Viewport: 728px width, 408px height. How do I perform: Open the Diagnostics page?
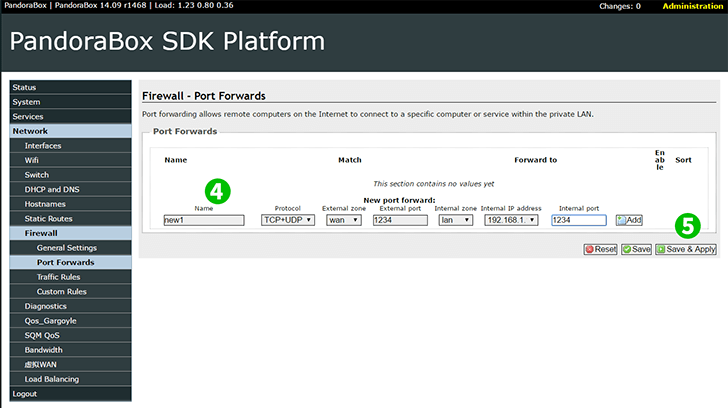pyautogui.click(x=71, y=306)
